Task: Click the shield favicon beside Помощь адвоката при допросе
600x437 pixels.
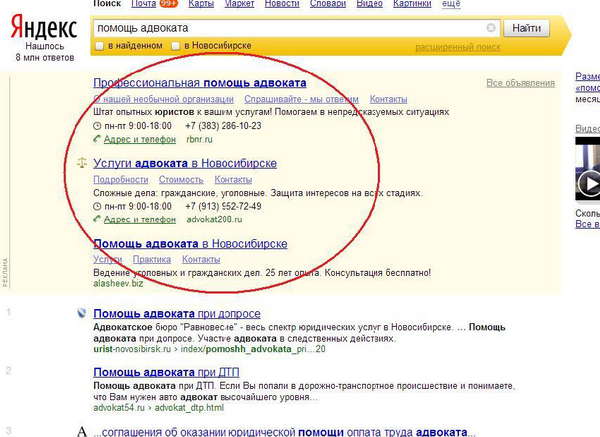Action: (x=82, y=313)
